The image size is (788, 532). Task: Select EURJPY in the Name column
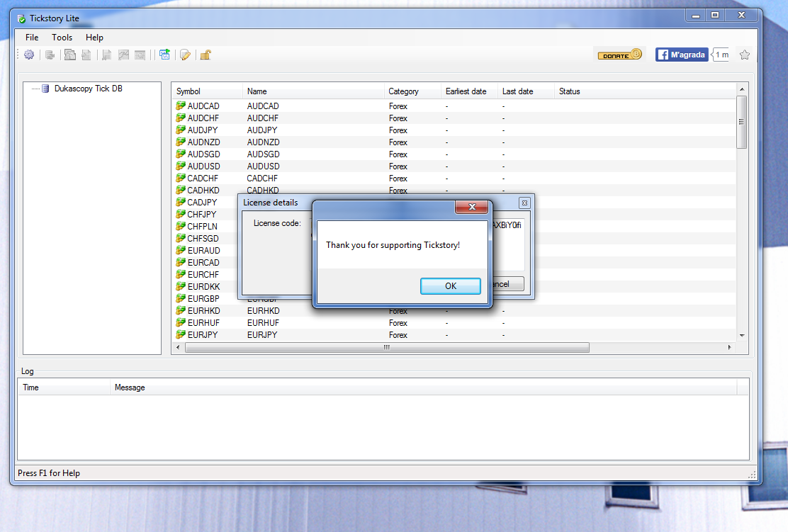point(262,335)
